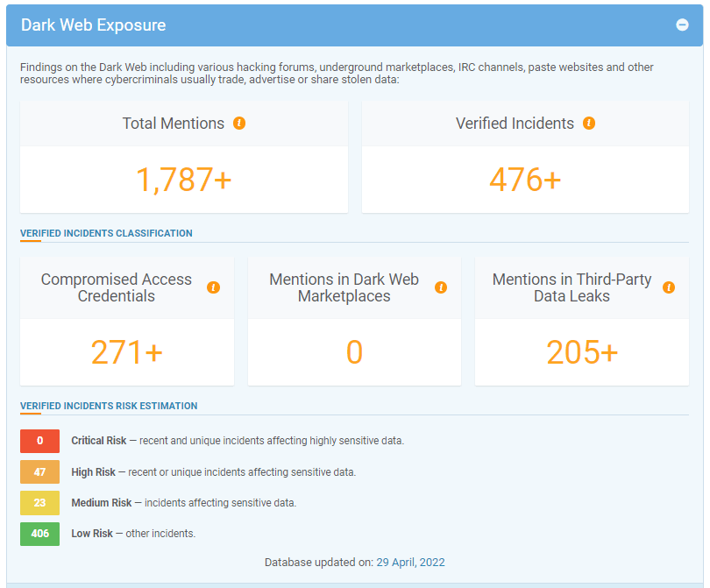Open the 476+ verified incidents figure
This screenshot has height=588, width=710.
click(x=524, y=180)
